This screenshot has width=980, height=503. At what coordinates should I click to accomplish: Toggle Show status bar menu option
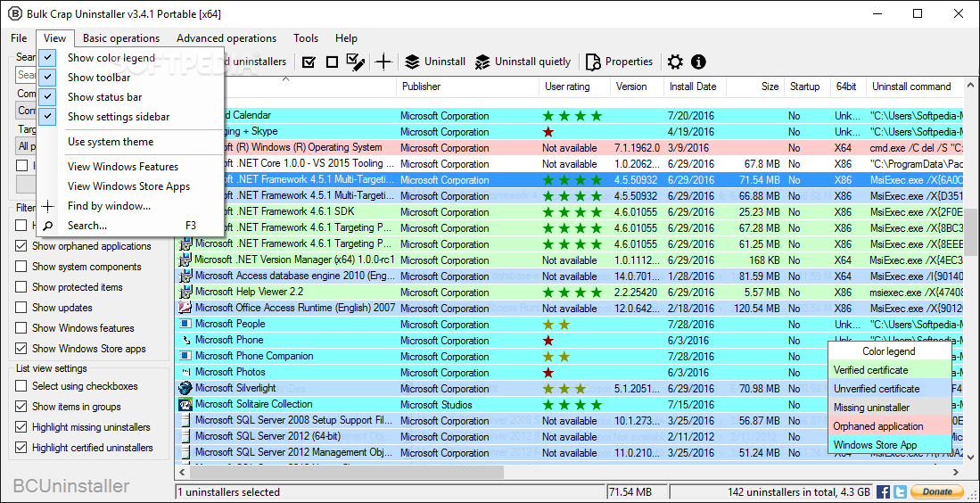[x=129, y=97]
